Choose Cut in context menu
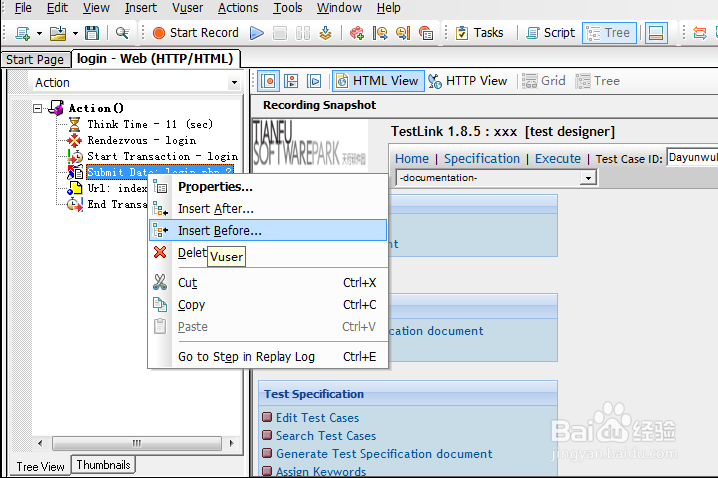 click(x=268, y=282)
